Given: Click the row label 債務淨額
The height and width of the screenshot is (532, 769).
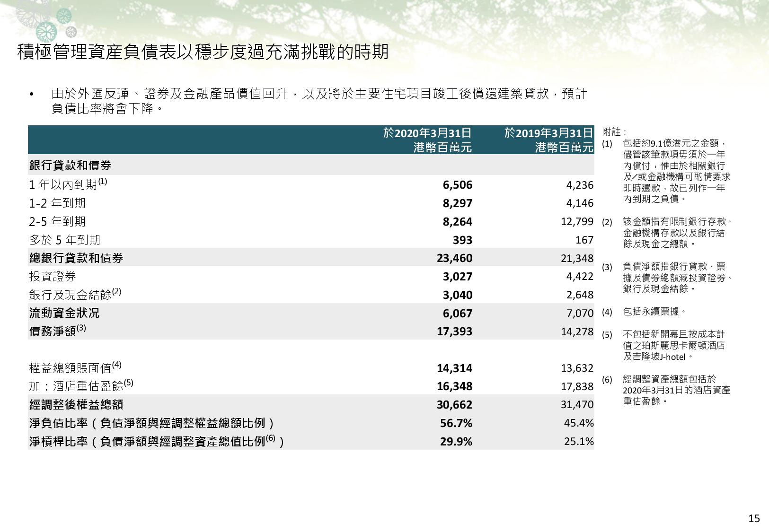Looking at the screenshot, I should tap(58, 331).
